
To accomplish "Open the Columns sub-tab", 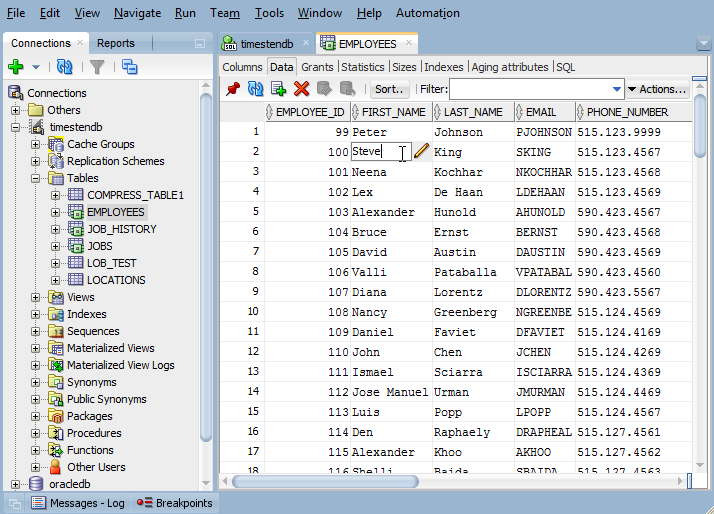I will point(242,67).
